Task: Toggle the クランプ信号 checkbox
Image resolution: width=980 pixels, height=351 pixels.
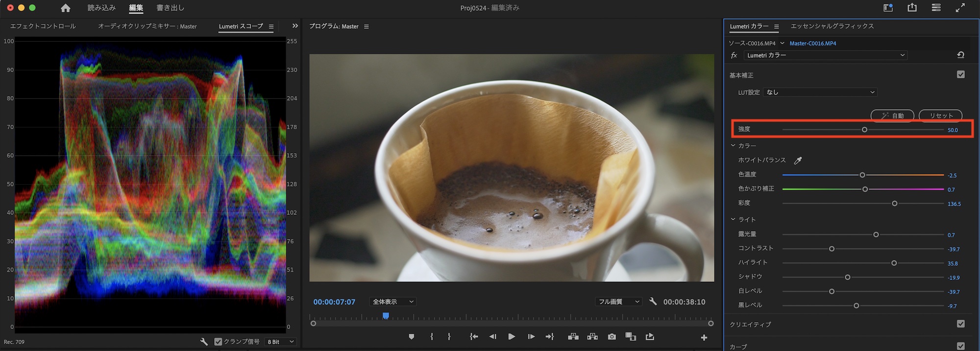Action: pos(219,342)
